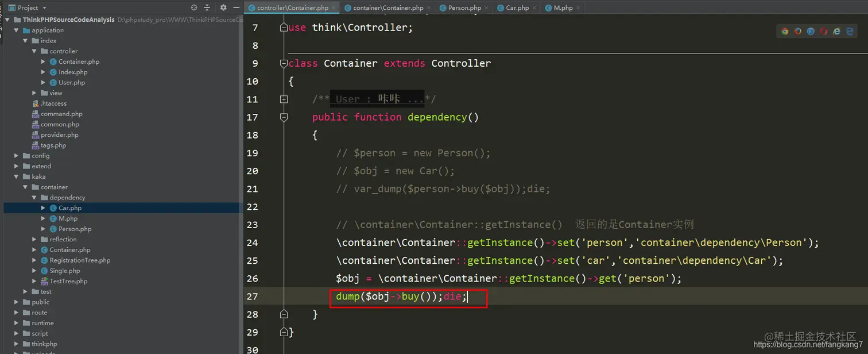The image size is (868, 354).
Task: Expand the extend folder
Action: pos(16,166)
